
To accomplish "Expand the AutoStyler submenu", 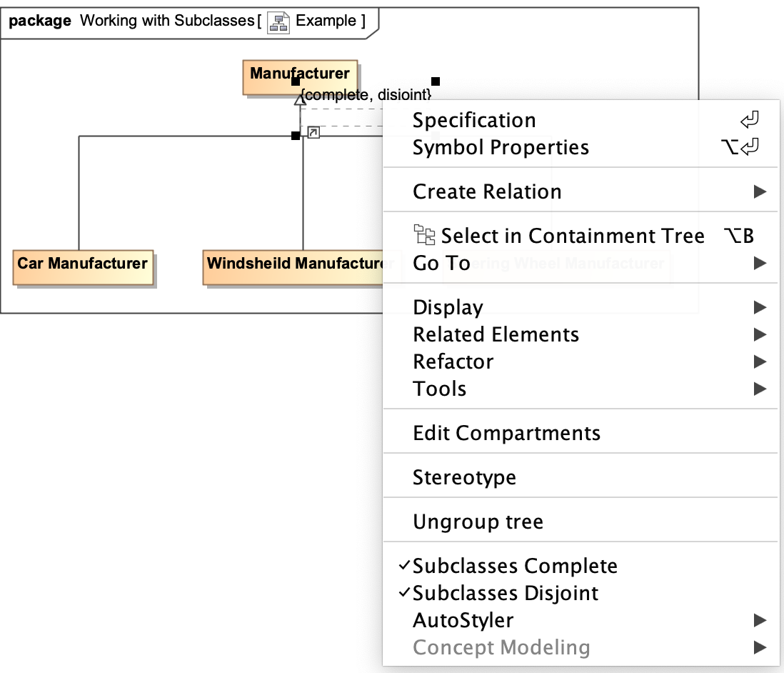I will click(x=463, y=620).
